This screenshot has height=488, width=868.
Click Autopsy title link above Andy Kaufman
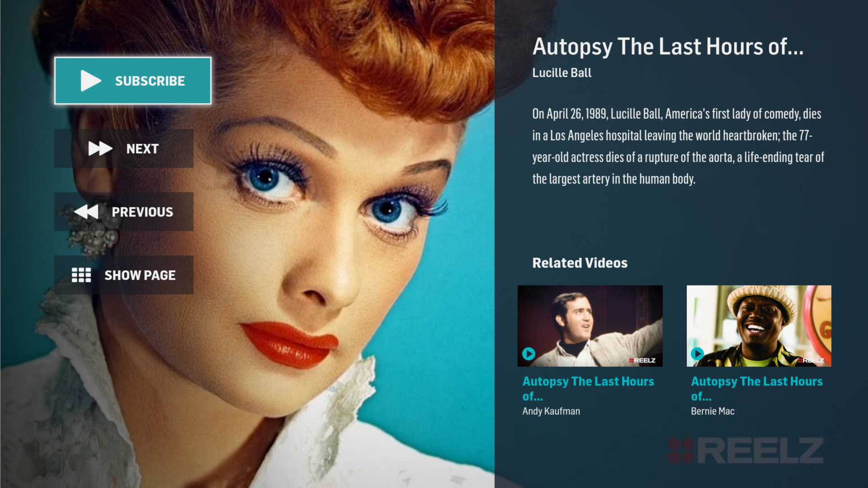(588, 389)
